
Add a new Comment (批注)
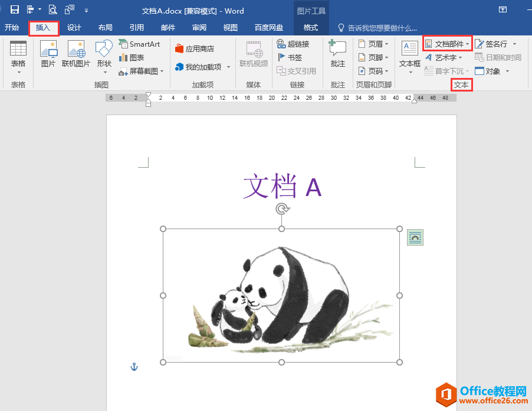point(337,54)
